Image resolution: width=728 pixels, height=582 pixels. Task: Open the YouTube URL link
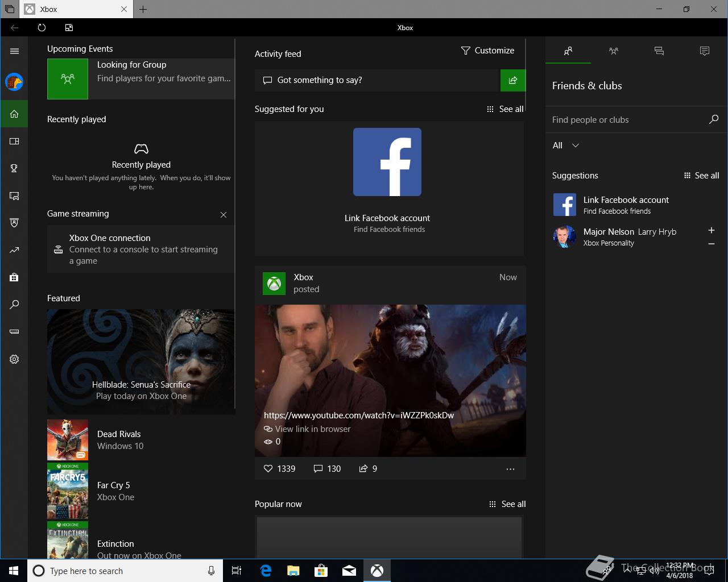coord(359,415)
